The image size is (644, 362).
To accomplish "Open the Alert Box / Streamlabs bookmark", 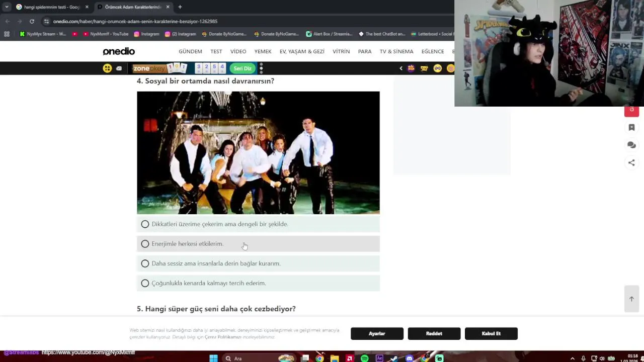I will (329, 34).
